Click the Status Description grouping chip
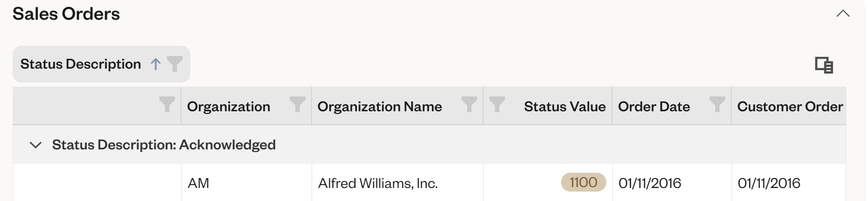 click(81, 64)
